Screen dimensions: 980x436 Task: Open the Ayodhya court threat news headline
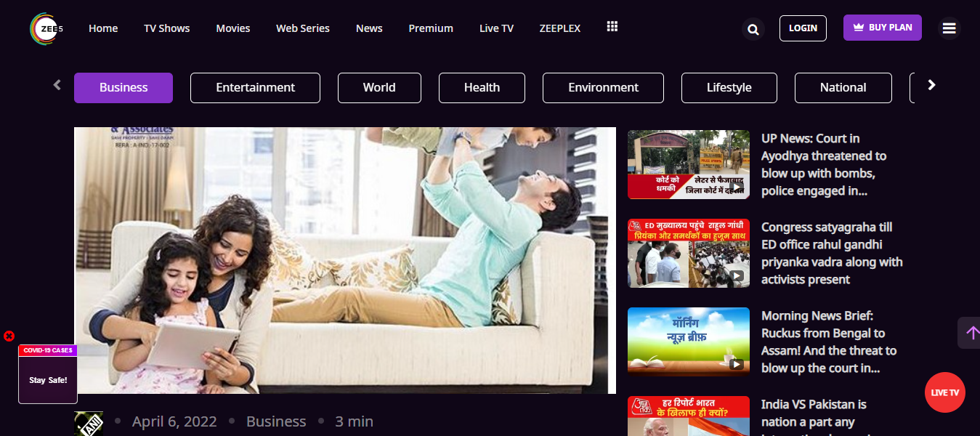click(824, 165)
